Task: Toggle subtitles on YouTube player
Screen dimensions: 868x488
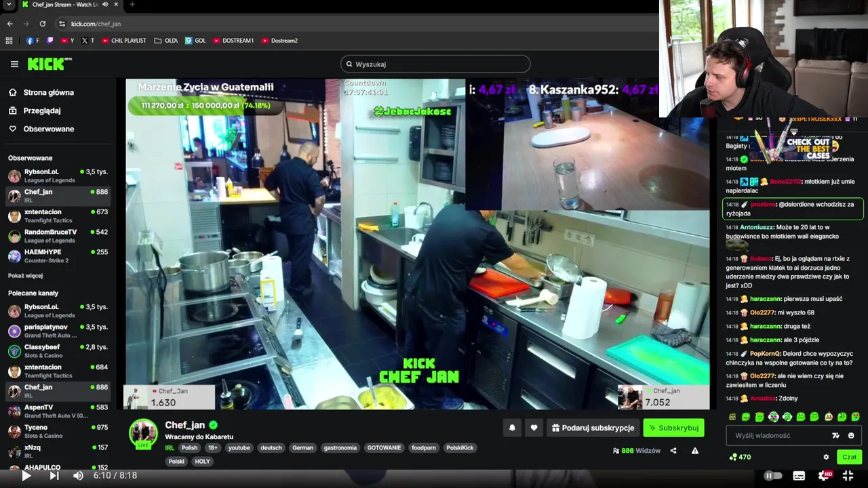Action: (799, 476)
